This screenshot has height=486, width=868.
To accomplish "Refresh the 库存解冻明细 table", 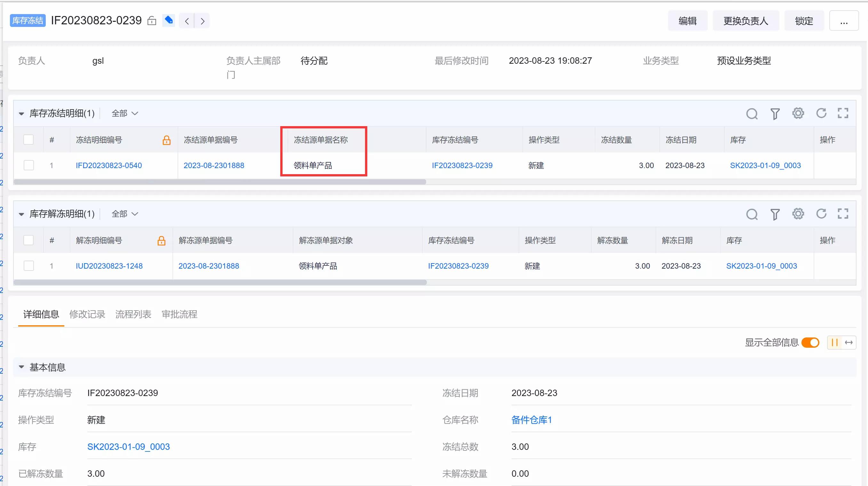I will (x=821, y=214).
